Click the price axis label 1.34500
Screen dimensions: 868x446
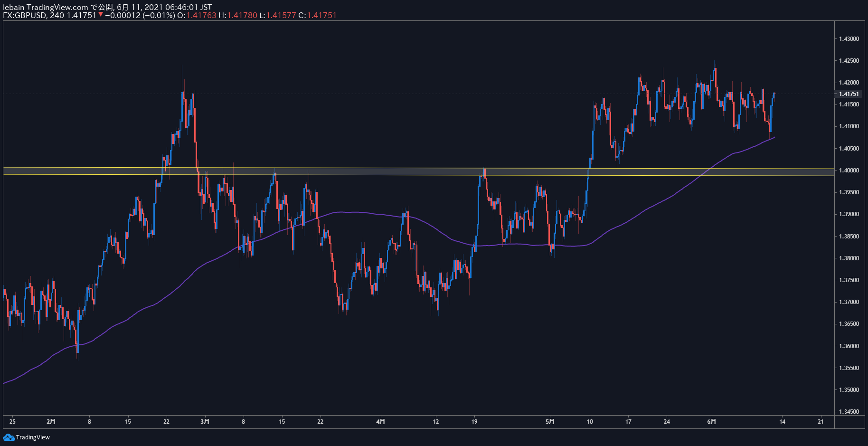pyautogui.click(x=849, y=412)
